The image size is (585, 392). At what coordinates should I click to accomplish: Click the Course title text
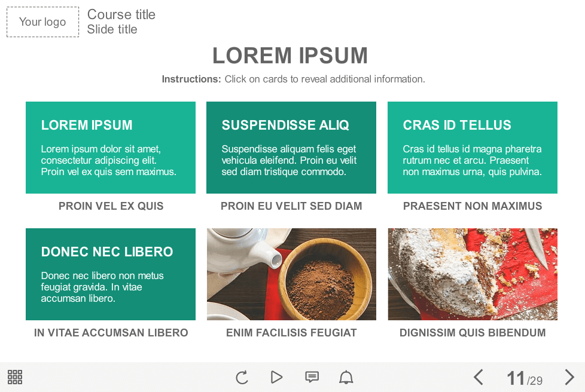coord(121,14)
